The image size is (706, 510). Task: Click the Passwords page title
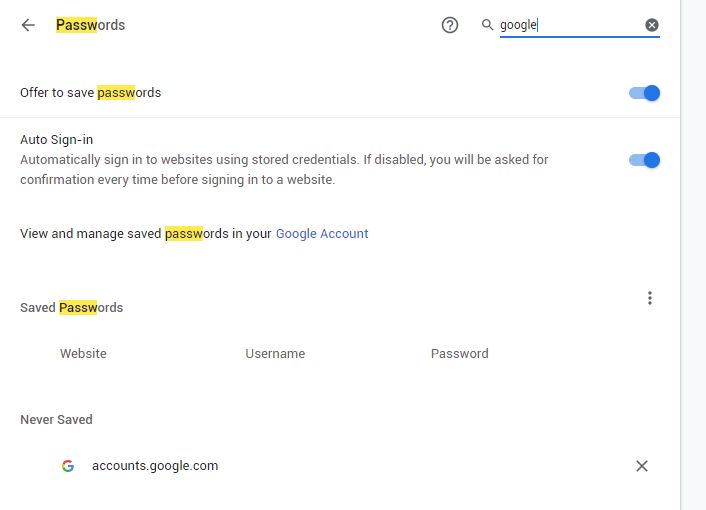[x=91, y=25]
